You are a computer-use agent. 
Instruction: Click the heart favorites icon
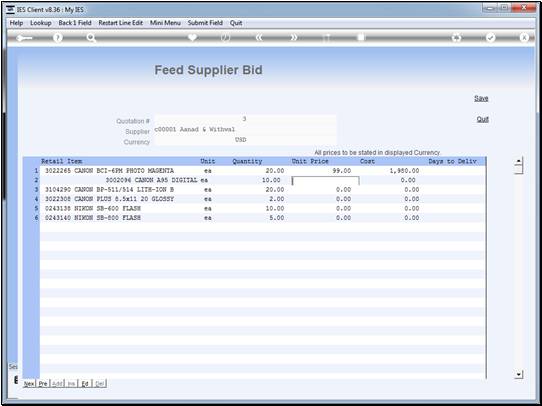click(192, 38)
